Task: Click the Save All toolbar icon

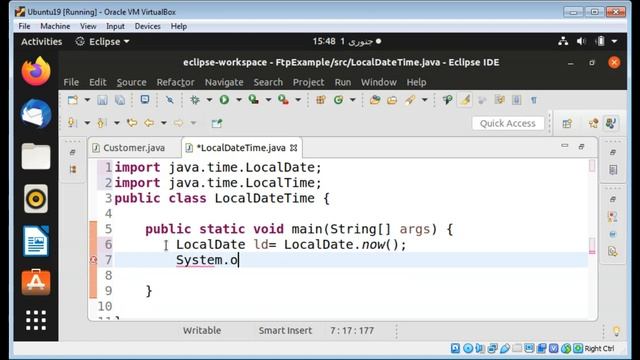Action: (x=120, y=100)
